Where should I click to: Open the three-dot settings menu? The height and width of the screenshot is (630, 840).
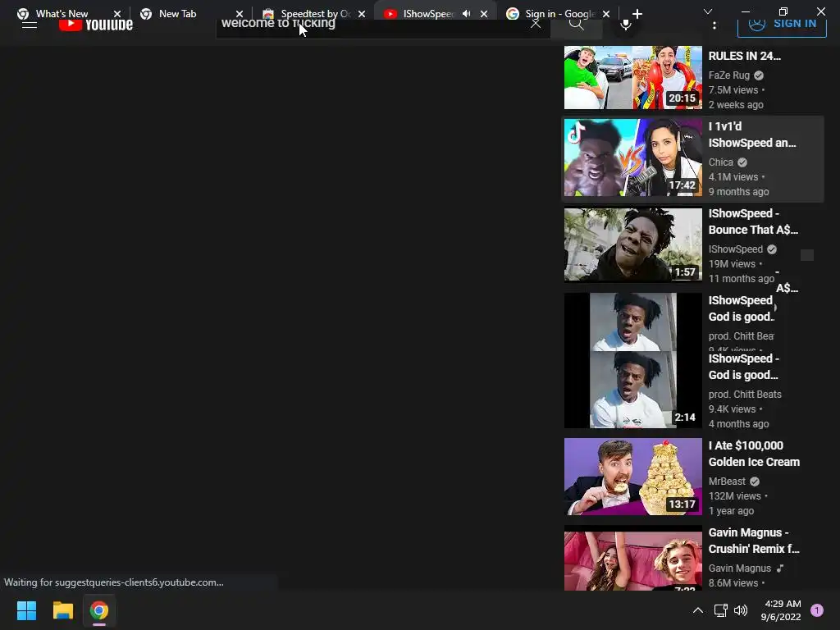point(714,25)
